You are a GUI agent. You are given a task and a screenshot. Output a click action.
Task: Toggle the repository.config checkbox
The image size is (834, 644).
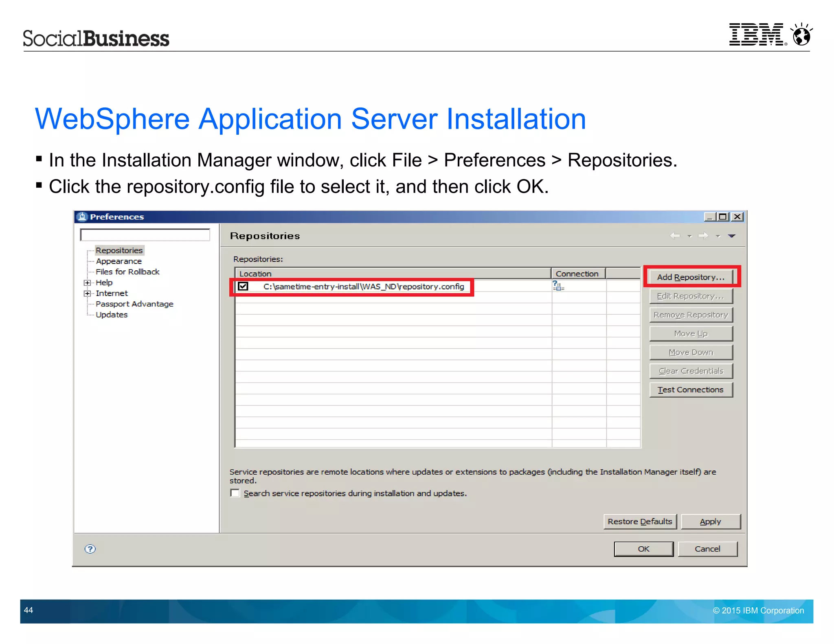click(x=243, y=286)
